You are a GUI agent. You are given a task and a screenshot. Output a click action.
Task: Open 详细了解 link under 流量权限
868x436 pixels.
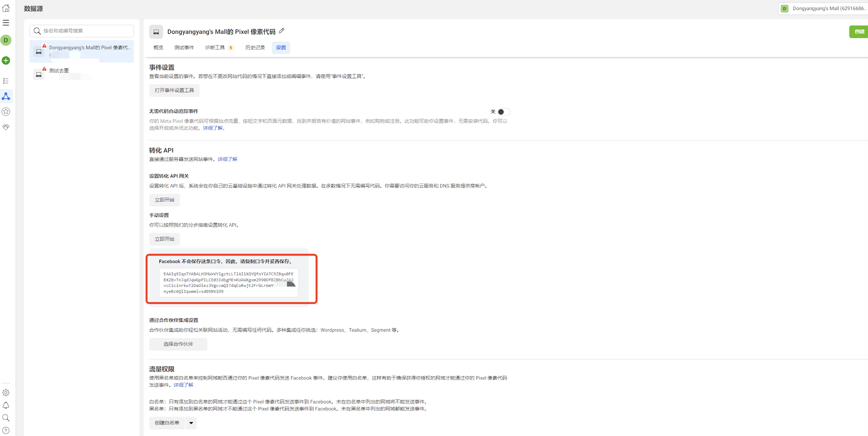(183, 385)
